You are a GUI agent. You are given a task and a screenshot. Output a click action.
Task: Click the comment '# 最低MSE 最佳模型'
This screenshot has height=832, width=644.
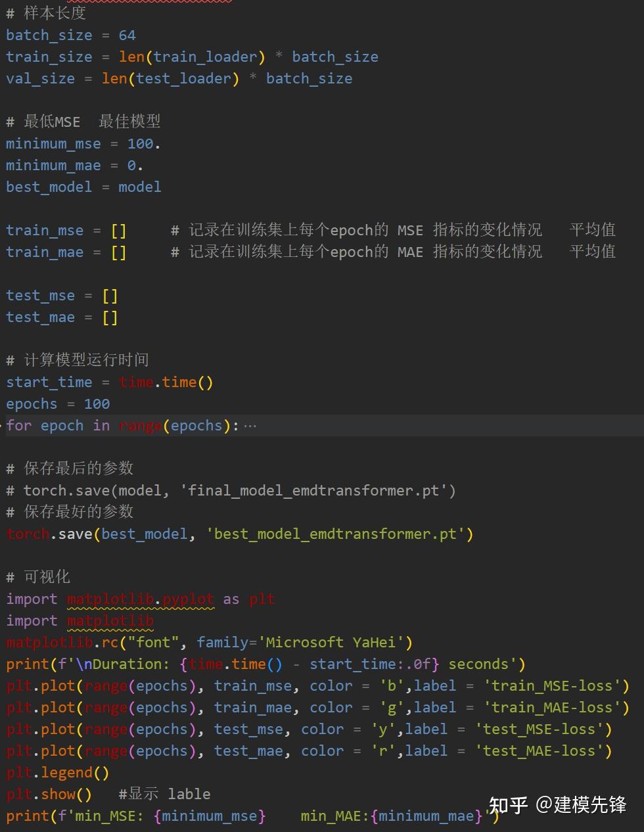[x=83, y=122]
